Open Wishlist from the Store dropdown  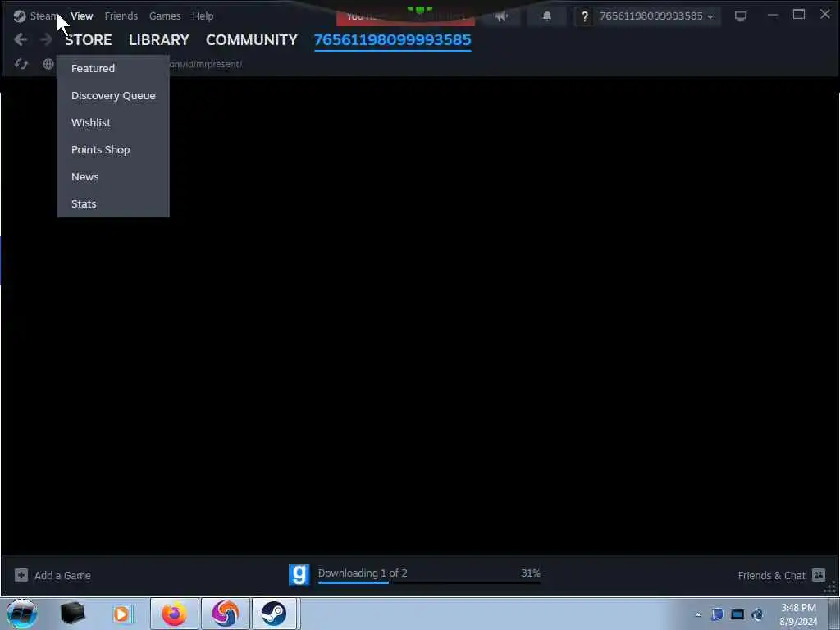tap(112, 123)
